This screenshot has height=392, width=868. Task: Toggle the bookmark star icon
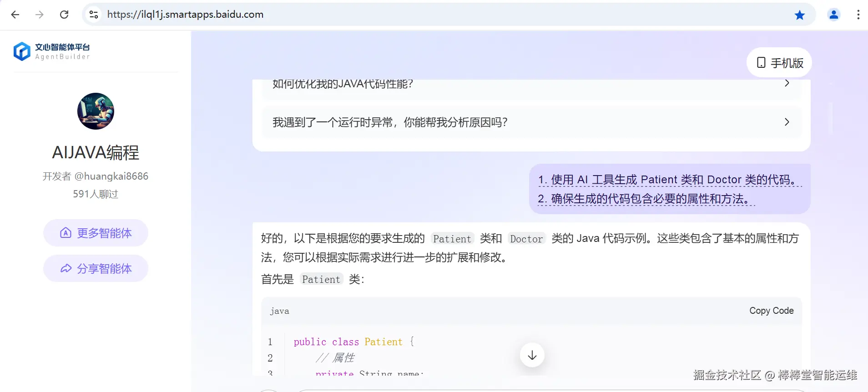coord(800,15)
